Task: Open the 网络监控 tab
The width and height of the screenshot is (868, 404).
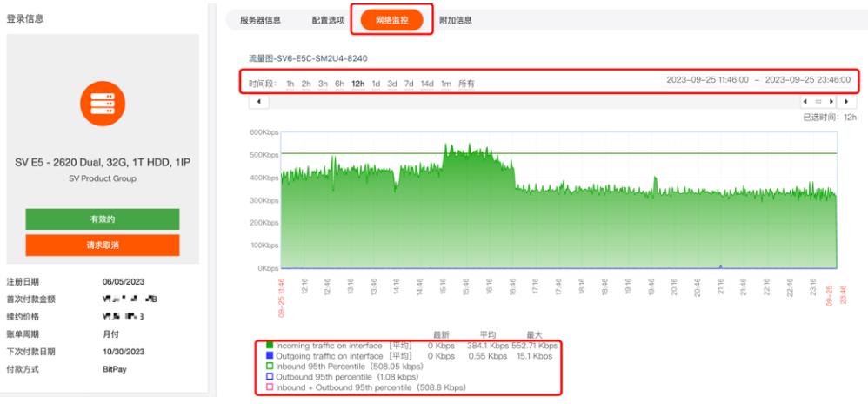Action: 391,20
